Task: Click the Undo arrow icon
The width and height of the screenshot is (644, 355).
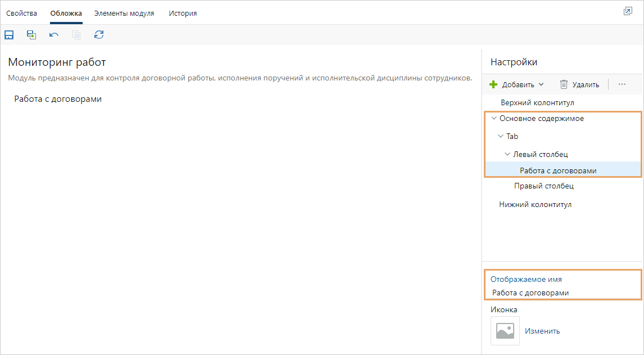Action: (54, 35)
